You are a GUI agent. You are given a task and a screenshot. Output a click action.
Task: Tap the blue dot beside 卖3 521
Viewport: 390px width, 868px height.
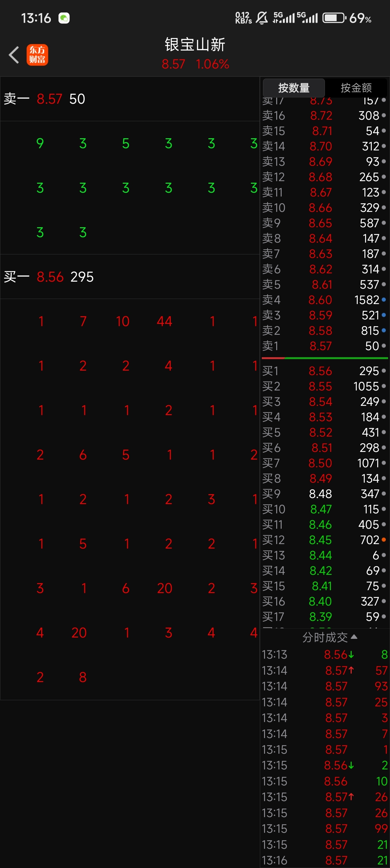(384, 315)
